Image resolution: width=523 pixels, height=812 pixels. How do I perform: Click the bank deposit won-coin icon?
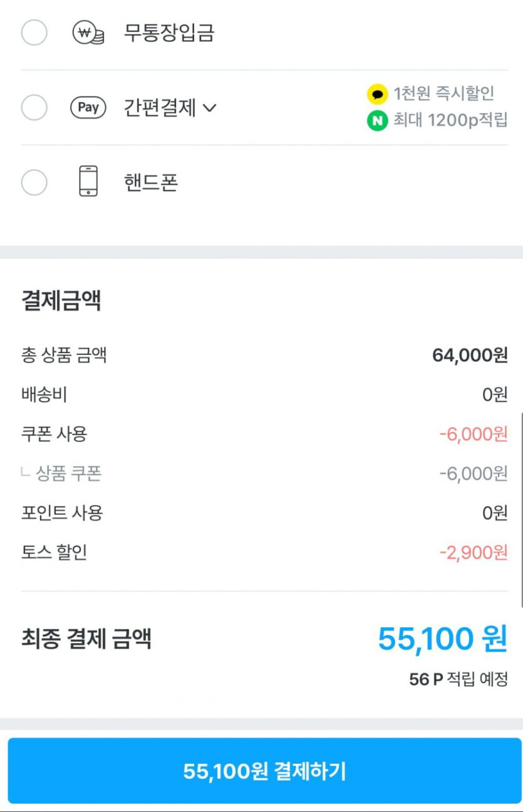click(x=88, y=33)
